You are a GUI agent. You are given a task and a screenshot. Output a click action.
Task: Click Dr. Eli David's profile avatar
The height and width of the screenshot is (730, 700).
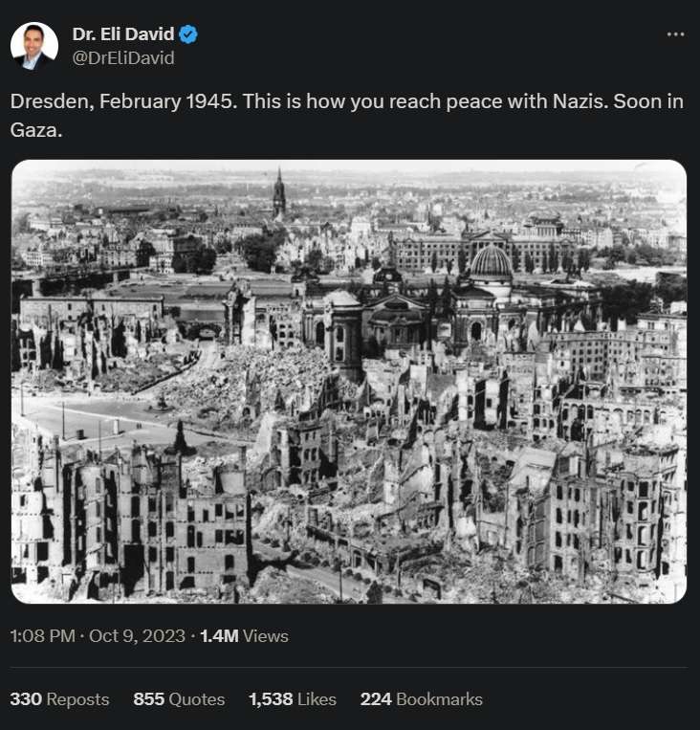tap(34, 46)
